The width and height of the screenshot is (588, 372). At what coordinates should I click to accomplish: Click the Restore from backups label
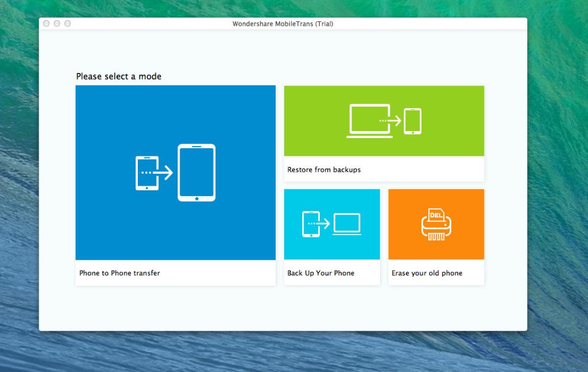coord(324,170)
